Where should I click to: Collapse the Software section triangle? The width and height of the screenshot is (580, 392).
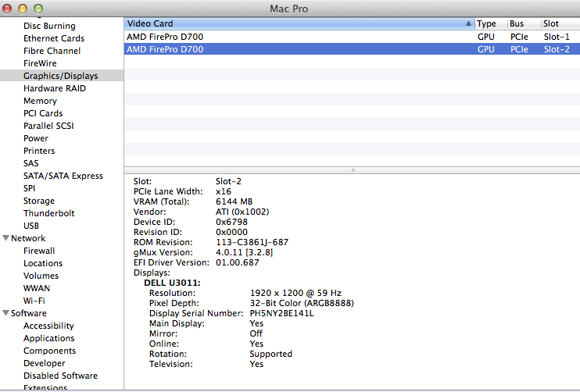tap(5, 313)
